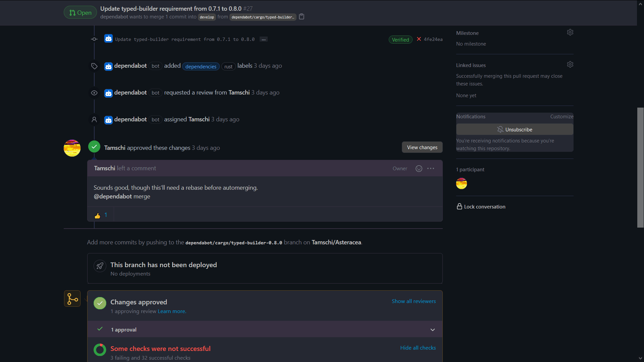Expand commit message ellipsis button
The width and height of the screenshot is (644, 362).
tap(264, 40)
